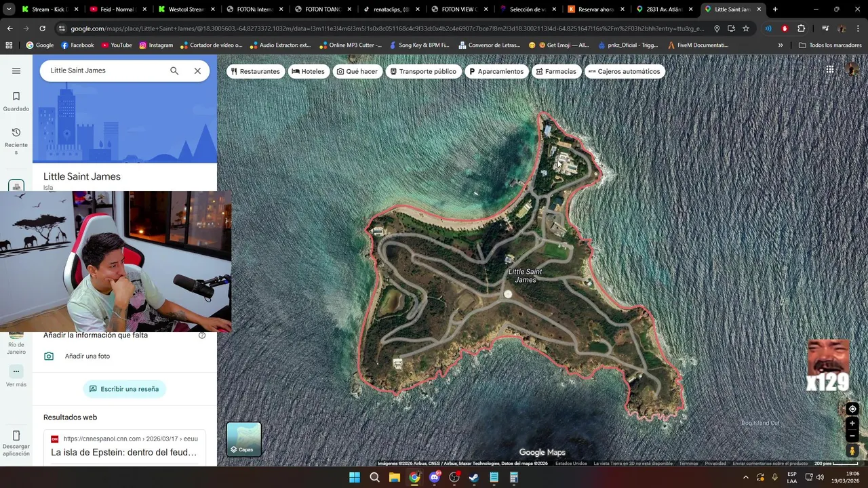Screen dimensions: 868x488
Task: Click Añadir una foto
Action: coord(87,356)
